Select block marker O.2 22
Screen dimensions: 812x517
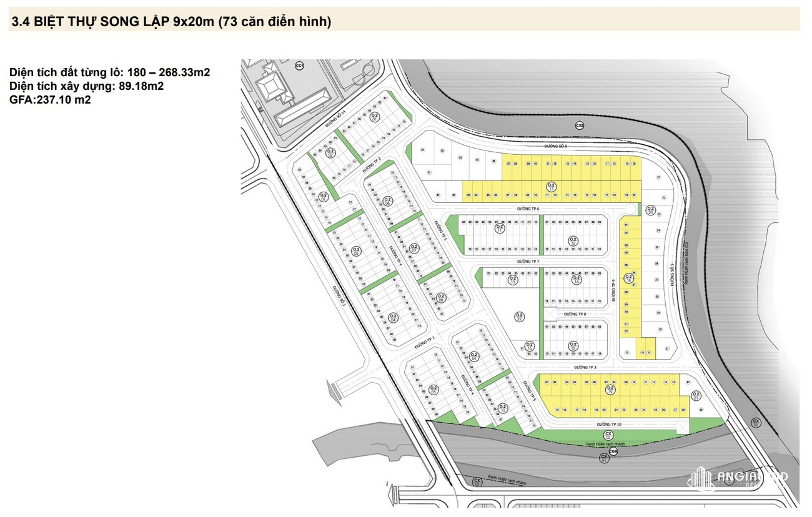[x=520, y=317]
